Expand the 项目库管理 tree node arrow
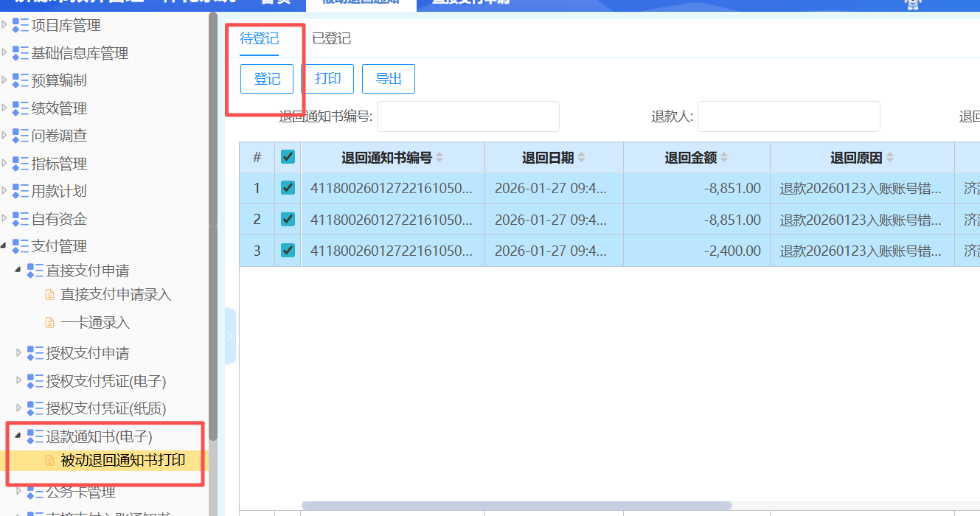This screenshot has height=516, width=980. tap(4, 26)
